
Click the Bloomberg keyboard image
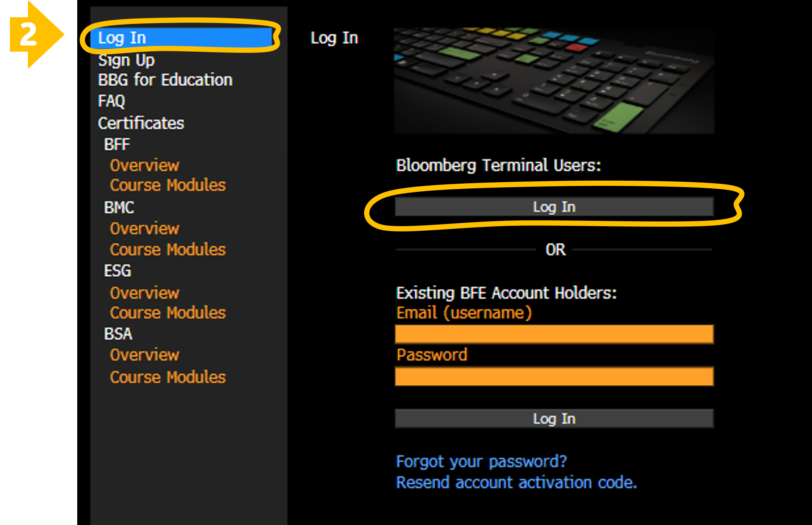[554, 80]
